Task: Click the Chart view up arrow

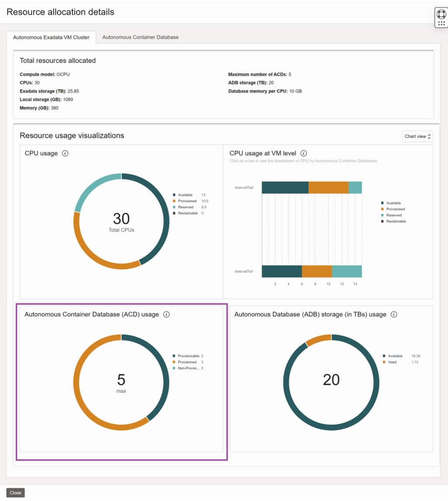Action: coord(429,134)
